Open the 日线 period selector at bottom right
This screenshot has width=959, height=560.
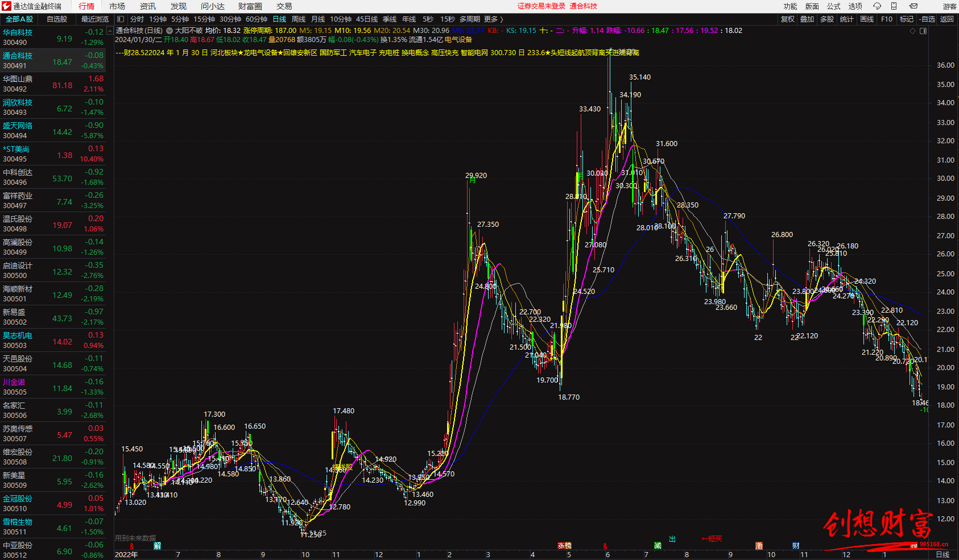(x=943, y=554)
